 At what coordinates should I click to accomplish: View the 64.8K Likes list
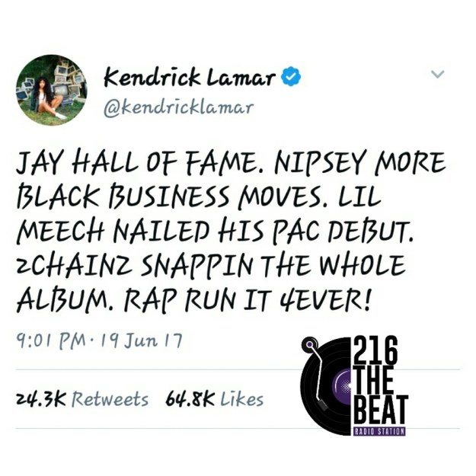[214, 400]
